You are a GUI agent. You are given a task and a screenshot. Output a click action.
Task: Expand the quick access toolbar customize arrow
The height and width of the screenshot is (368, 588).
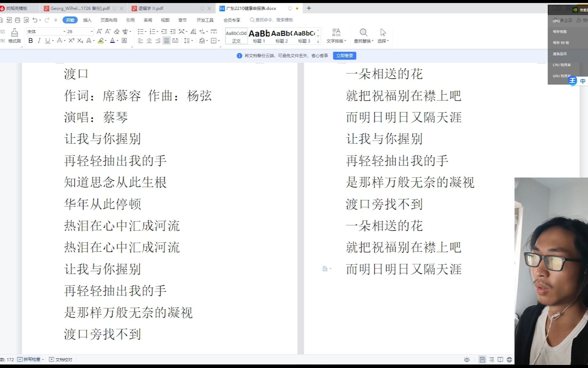pos(56,20)
